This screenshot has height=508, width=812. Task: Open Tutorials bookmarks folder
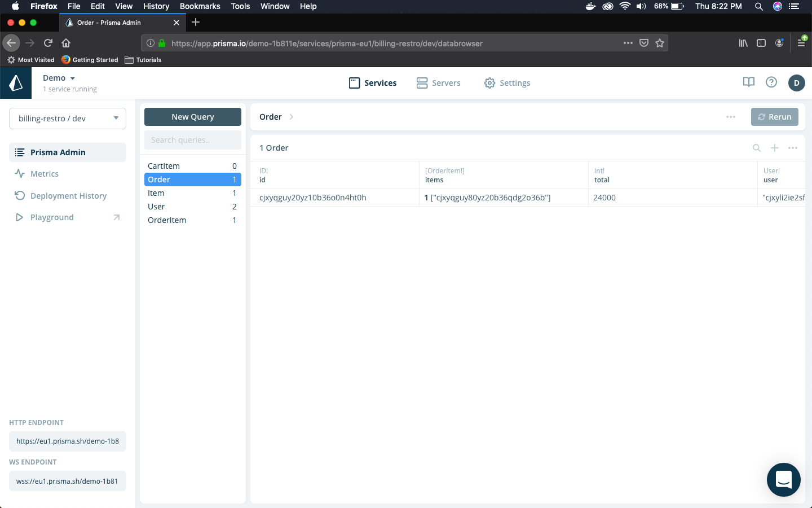[x=143, y=60]
